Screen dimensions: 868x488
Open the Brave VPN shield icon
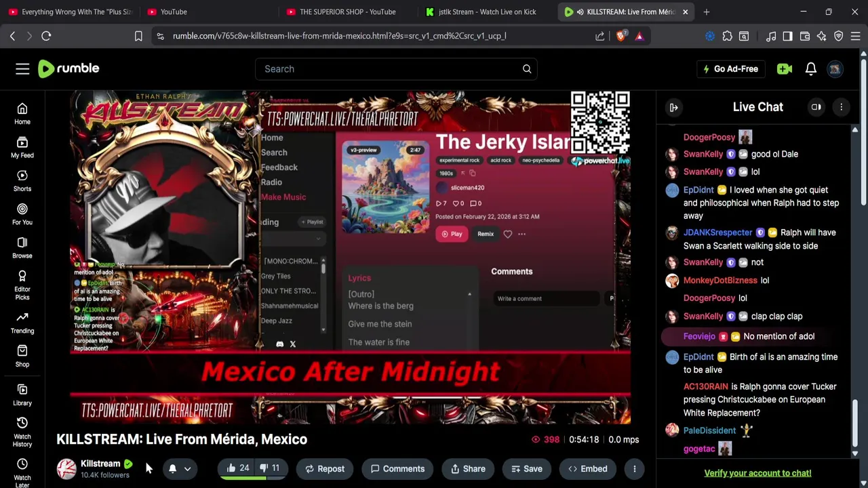pos(839,36)
